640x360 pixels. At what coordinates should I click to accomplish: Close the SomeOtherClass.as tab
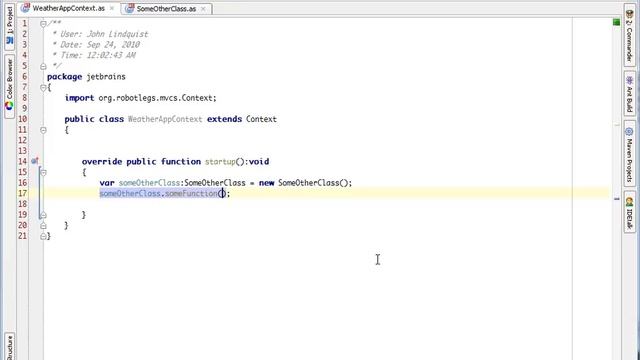(x=203, y=9)
